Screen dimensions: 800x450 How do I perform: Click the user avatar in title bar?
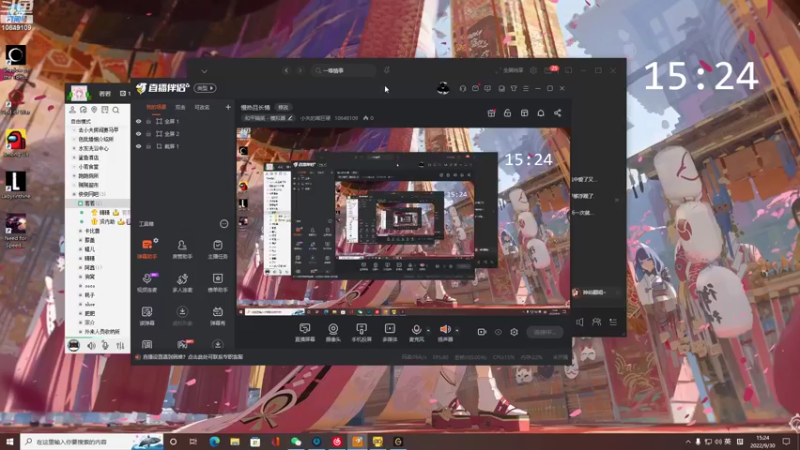[x=443, y=88]
